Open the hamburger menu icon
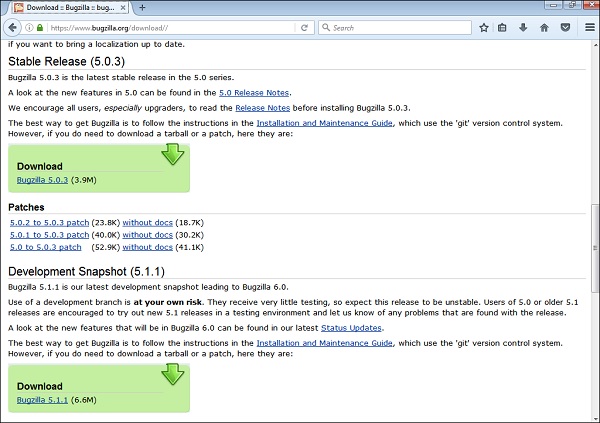600x423 pixels. pyautogui.click(x=590, y=28)
